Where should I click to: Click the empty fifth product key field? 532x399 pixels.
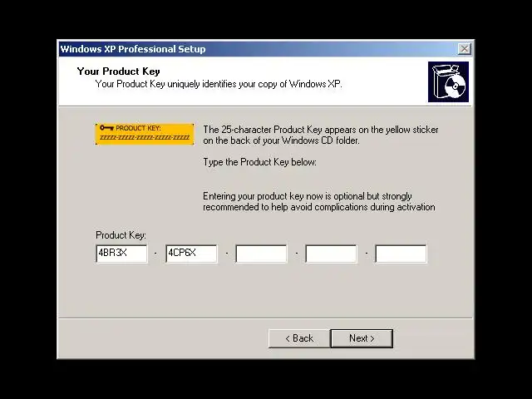point(401,254)
